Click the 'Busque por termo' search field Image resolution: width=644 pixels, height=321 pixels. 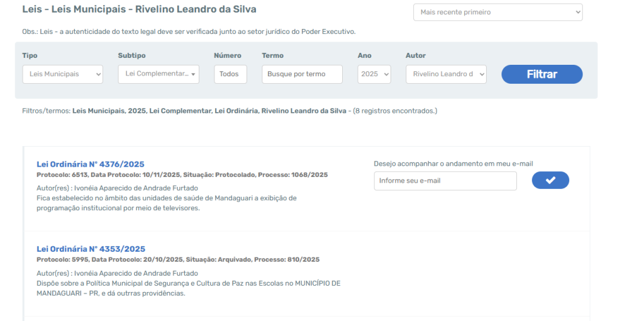coord(302,74)
